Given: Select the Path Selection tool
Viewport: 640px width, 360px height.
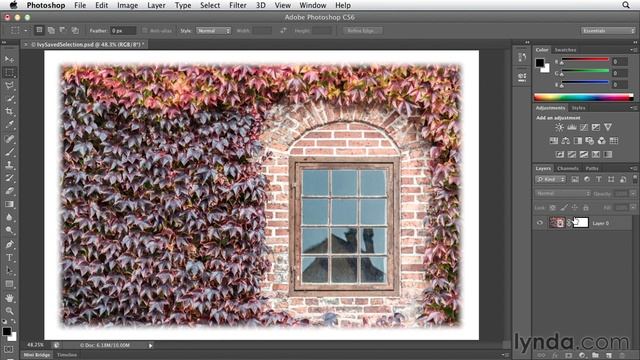Looking at the screenshot, I should pyautogui.click(x=9, y=270).
